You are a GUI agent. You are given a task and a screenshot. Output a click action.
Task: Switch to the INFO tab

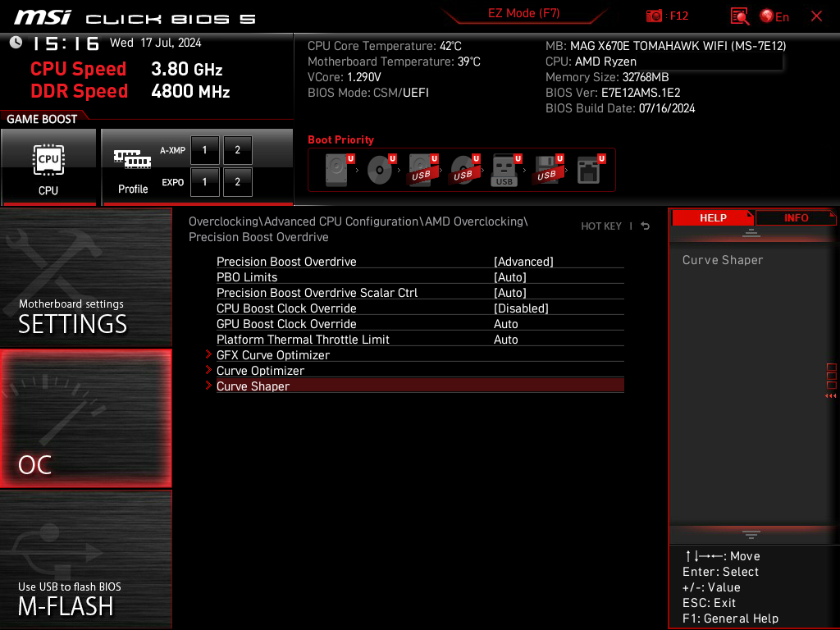point(796,218)
